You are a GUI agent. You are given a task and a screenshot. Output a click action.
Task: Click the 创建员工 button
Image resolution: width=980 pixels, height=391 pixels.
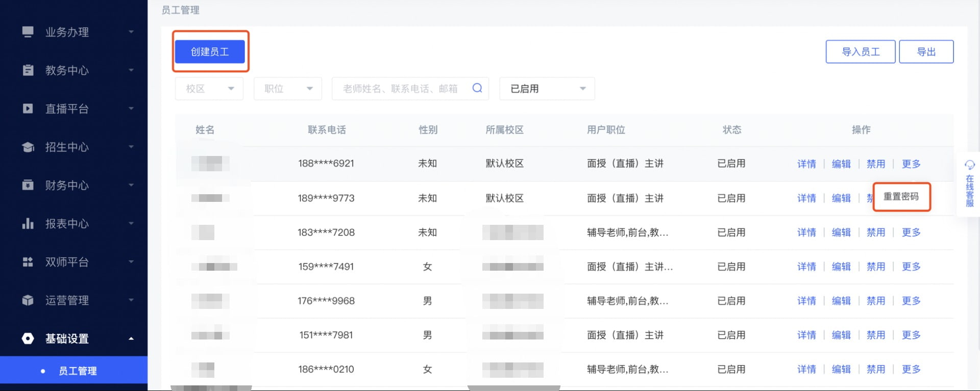(210, 52)
